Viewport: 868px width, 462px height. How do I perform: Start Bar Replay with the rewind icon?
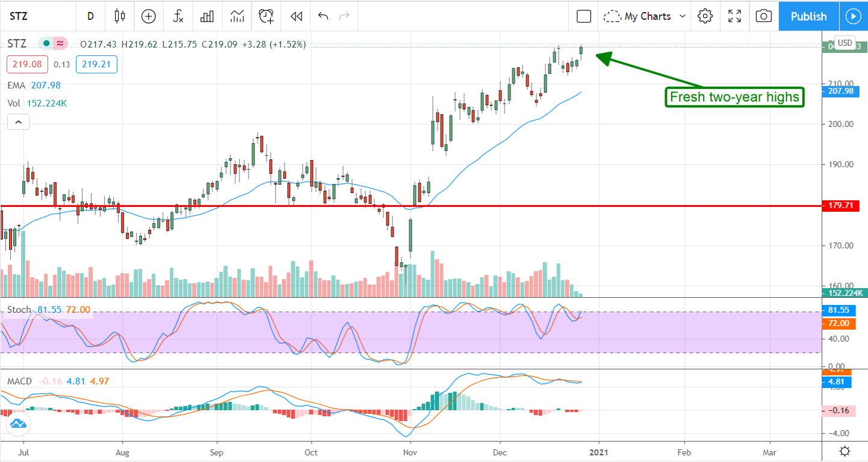coord(296,16)
